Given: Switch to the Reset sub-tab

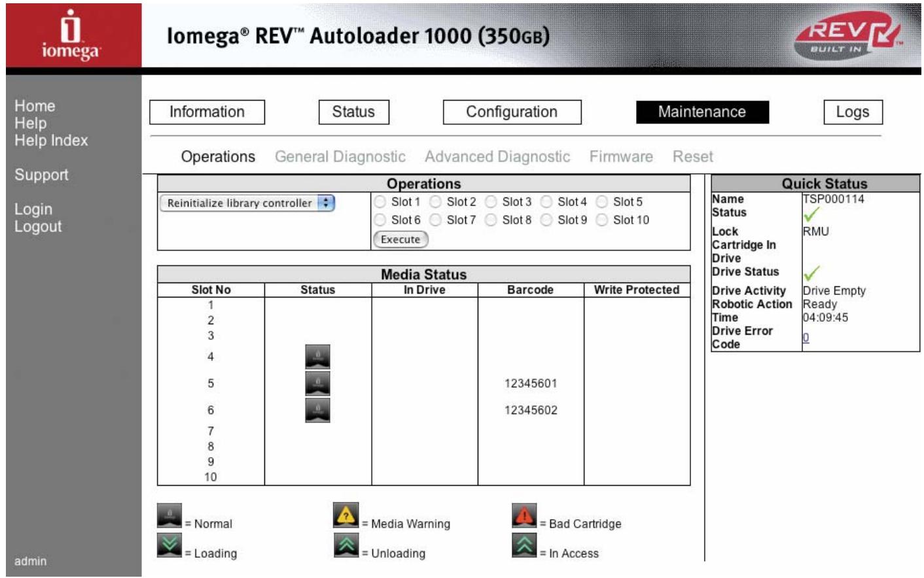Looking at the screenshot, I should [x=693, y=157].
